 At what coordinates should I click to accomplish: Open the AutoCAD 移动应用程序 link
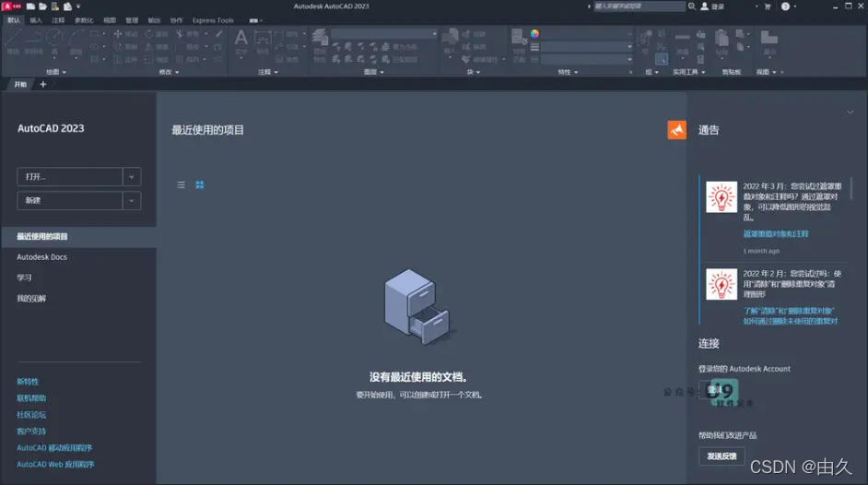54,448
